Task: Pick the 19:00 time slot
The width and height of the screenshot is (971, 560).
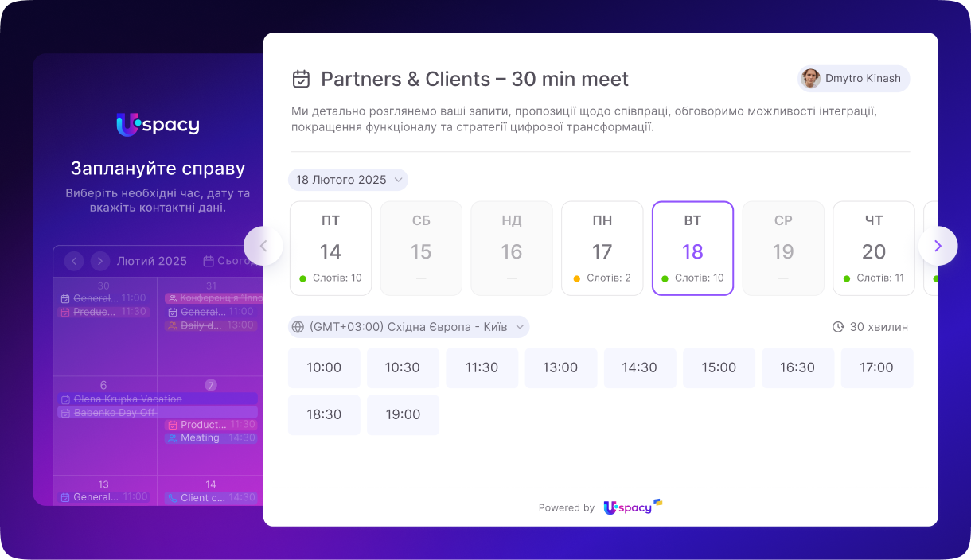Action: coord(403,414)
